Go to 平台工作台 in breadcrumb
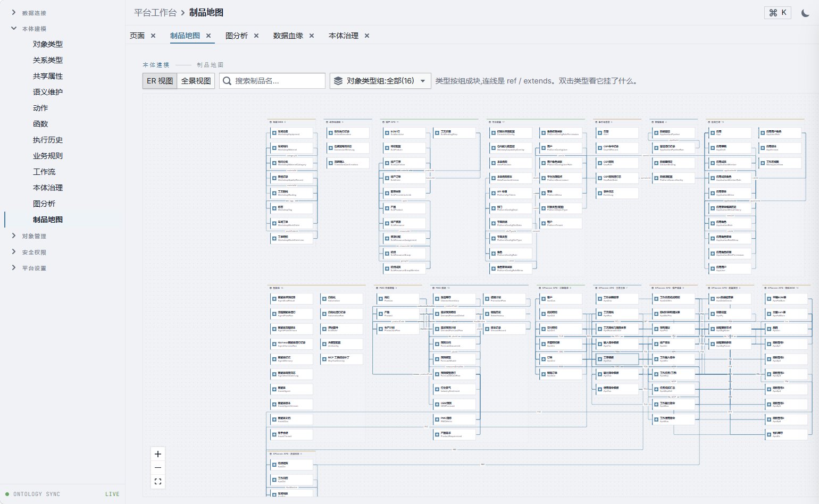The height and width of the screenshot is (504, 819). click(x=155, y=13)
